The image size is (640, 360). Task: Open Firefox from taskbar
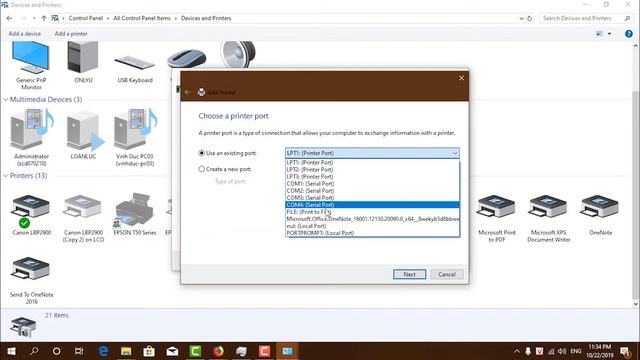(218, 351)
